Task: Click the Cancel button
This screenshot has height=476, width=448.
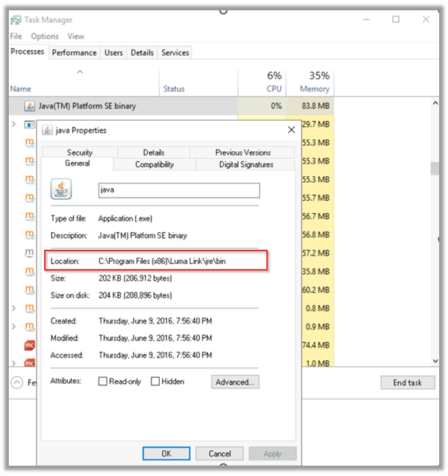Action: pos(220,454)
